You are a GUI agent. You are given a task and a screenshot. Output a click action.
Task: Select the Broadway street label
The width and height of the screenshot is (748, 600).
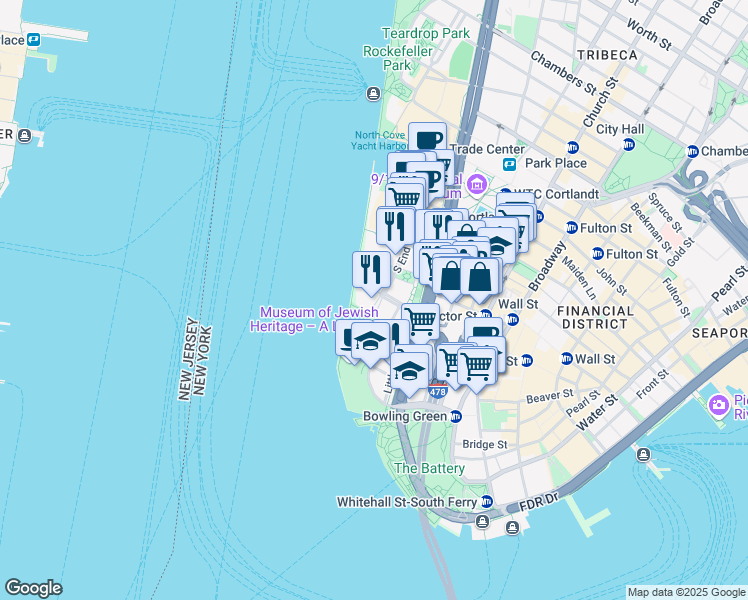(x=547, y=267)
